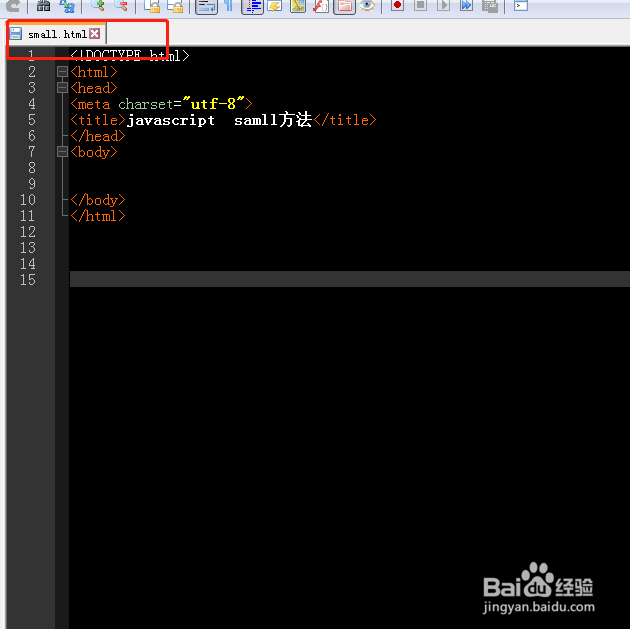Click the closing </html> tag on line 11
The height and width of the screenshot is (629, 630).
point(98,216)
